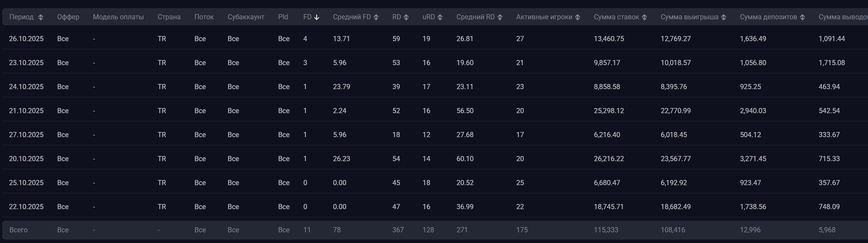Click sort icon beside Сумма ставок header
868x243 pixels.
point(644,17)
